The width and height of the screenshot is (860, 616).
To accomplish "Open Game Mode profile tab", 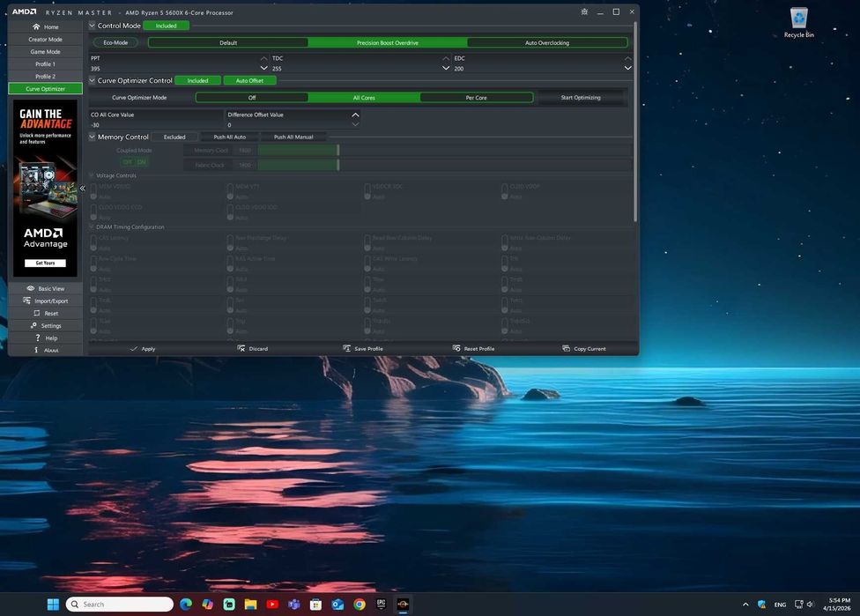I will click(x=46, y=52).
